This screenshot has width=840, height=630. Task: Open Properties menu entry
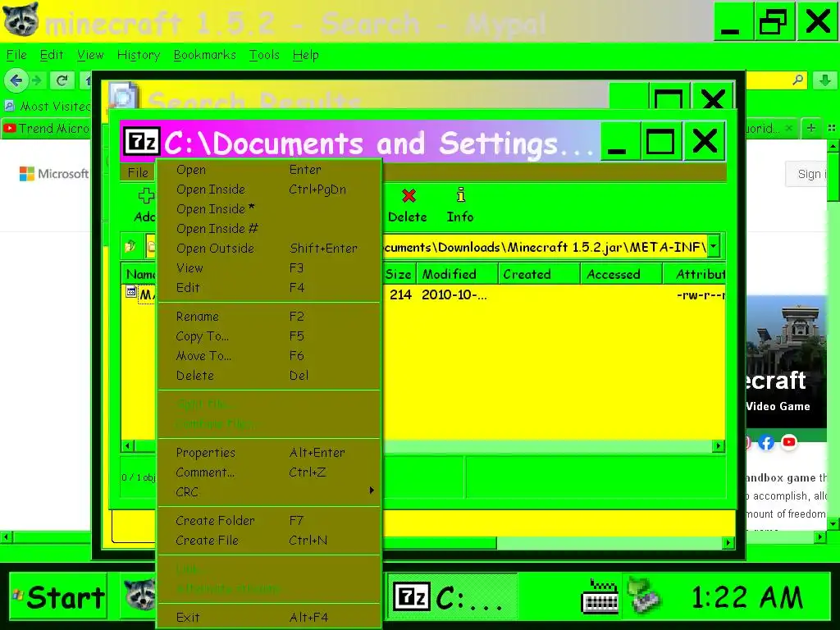tap(269, 453)
